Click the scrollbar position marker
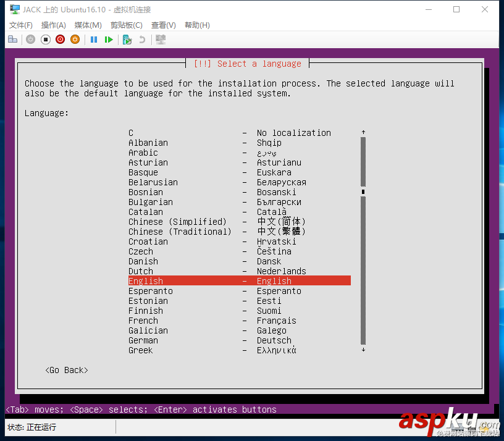Screen dimensions: 504x441 [363, 192]
